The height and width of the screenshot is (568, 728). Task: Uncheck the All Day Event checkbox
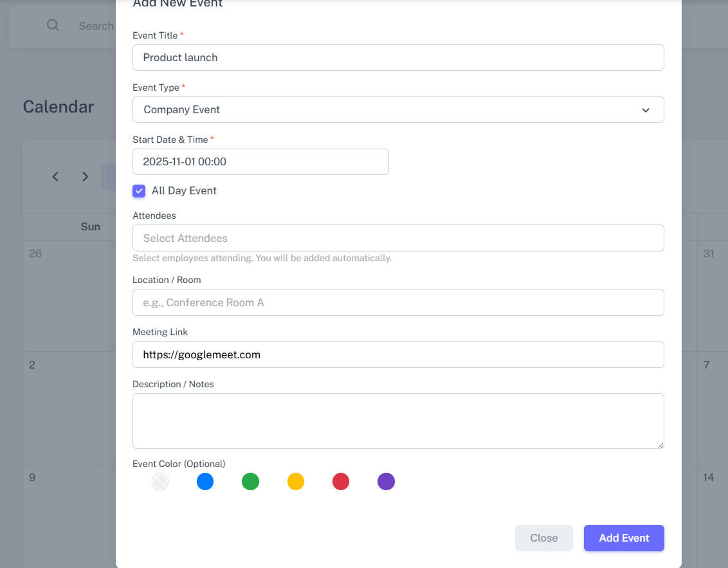point(139,191)
